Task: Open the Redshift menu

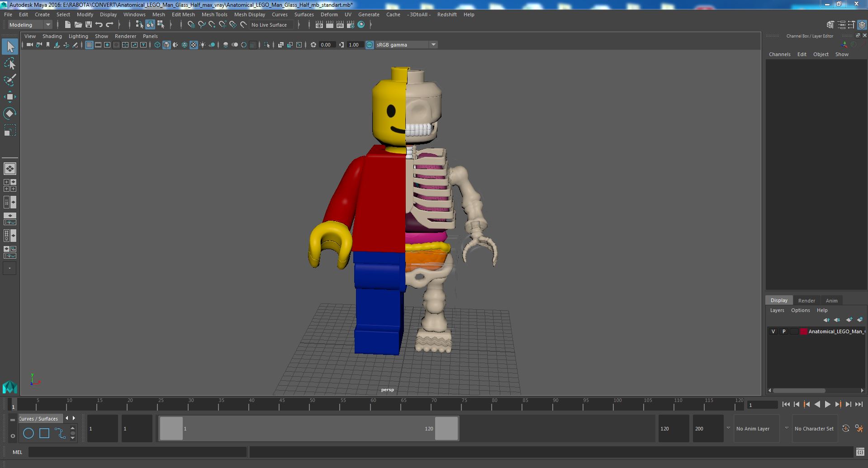Action: (x=447, y=14)
